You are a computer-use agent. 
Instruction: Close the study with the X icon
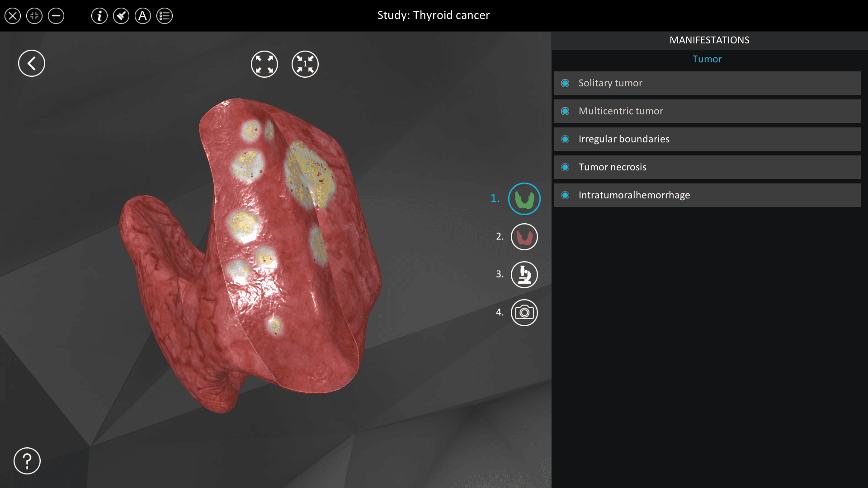tap(13, 16)
